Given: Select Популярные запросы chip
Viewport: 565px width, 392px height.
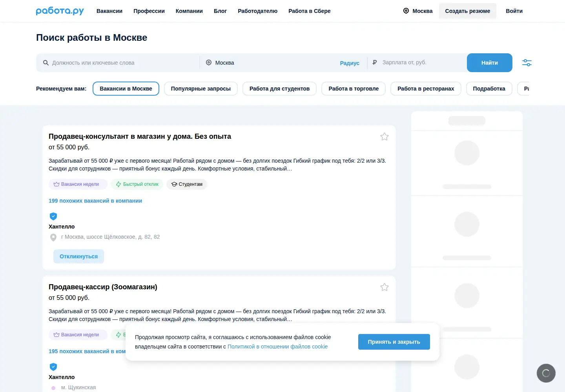Looking at the screenshot, I should tap(201, 89).
